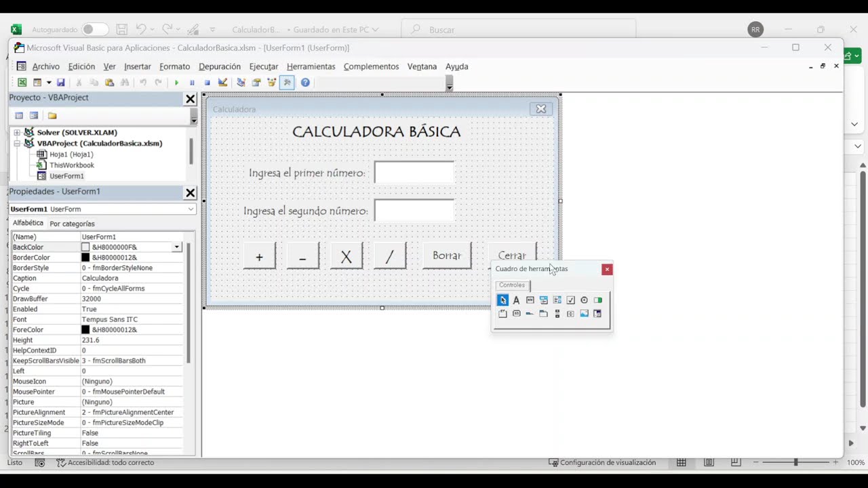Open the toolbar options arrow at toolbar end
Viewport: 868px width, 488px height.
[x=449, y=83]
